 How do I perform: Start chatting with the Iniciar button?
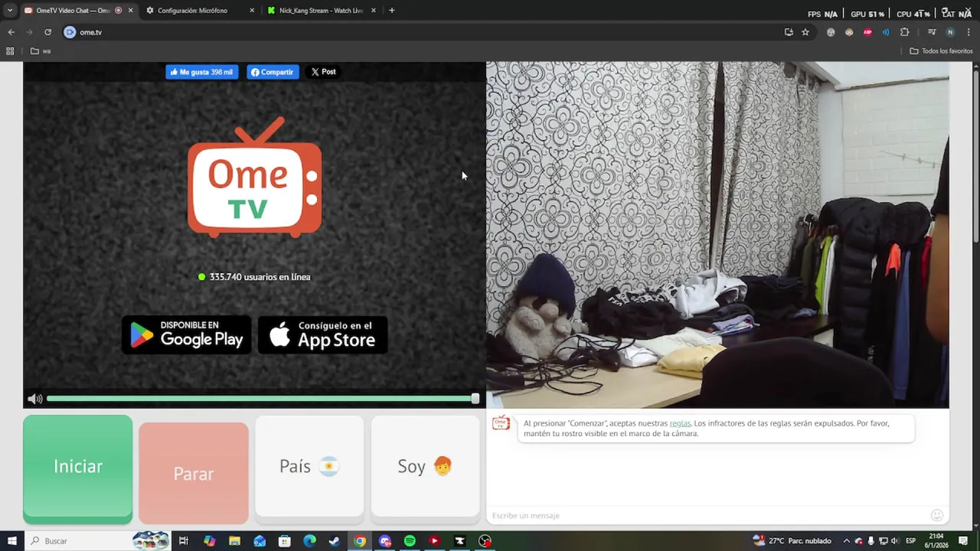tap(78, 468)
